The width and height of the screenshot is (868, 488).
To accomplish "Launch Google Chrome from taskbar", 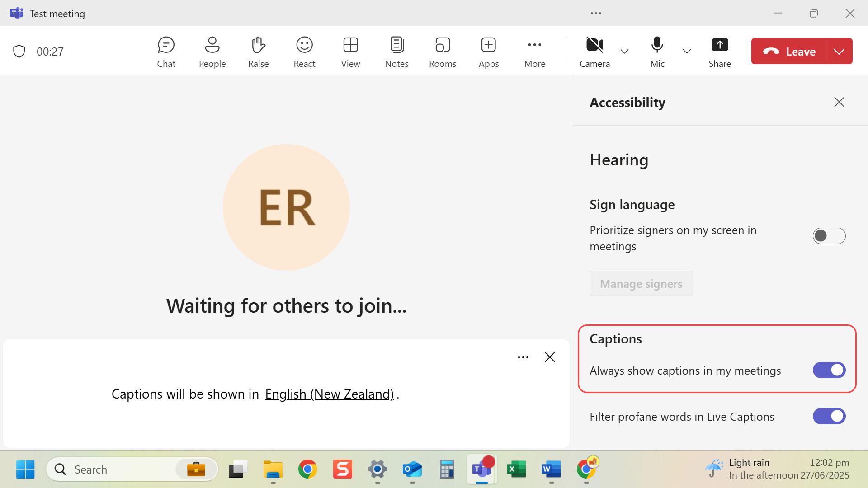I will pyautogui.click(x=308, y=469).
